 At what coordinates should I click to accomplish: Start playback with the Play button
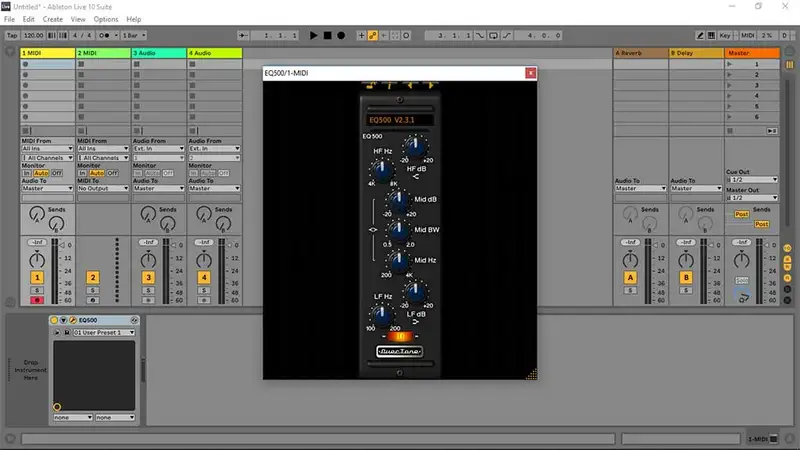[313, 35]
